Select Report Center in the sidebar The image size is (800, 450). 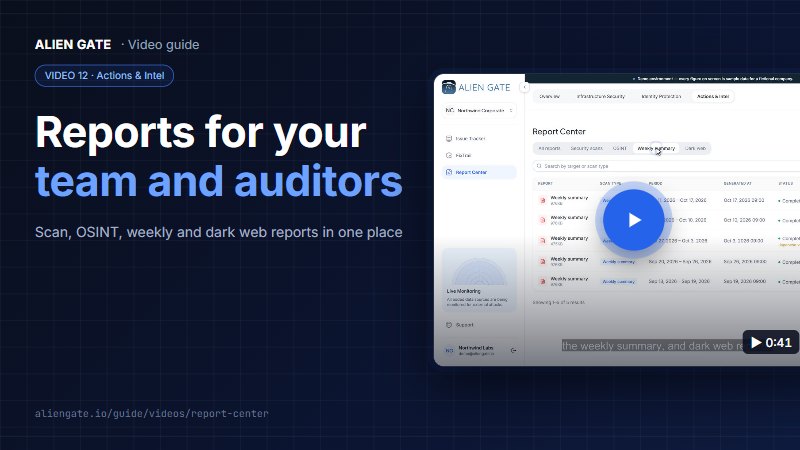tap(479, 172)
